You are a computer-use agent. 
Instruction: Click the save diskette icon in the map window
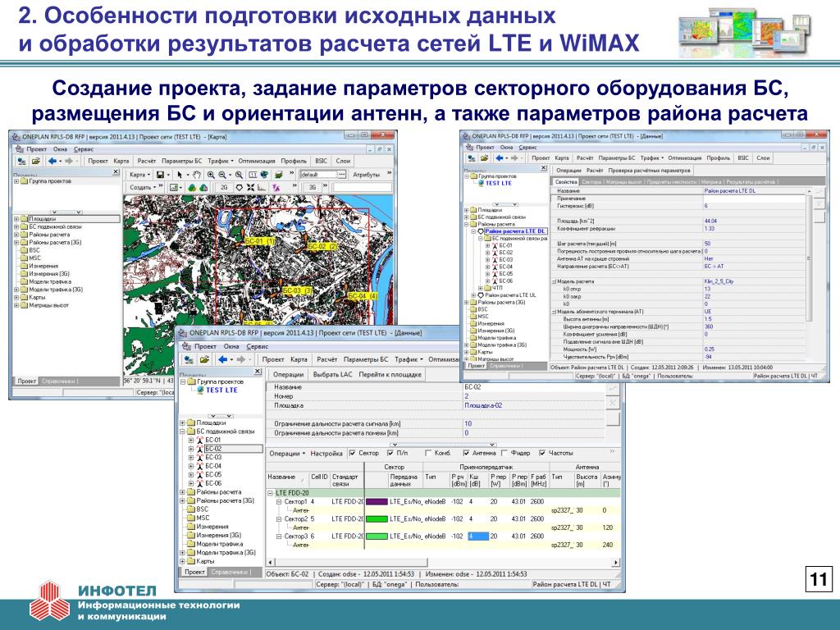click(x=160, y=175)
